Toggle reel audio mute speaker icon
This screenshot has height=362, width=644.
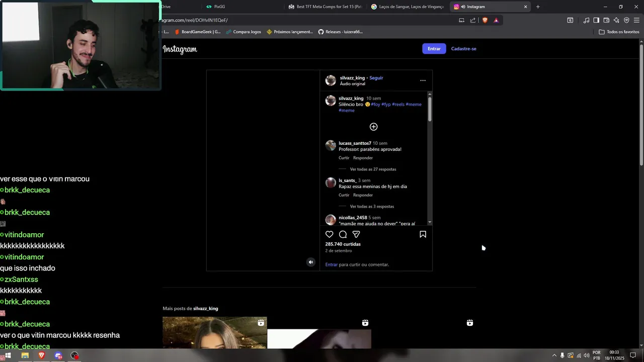coord(310,262)
